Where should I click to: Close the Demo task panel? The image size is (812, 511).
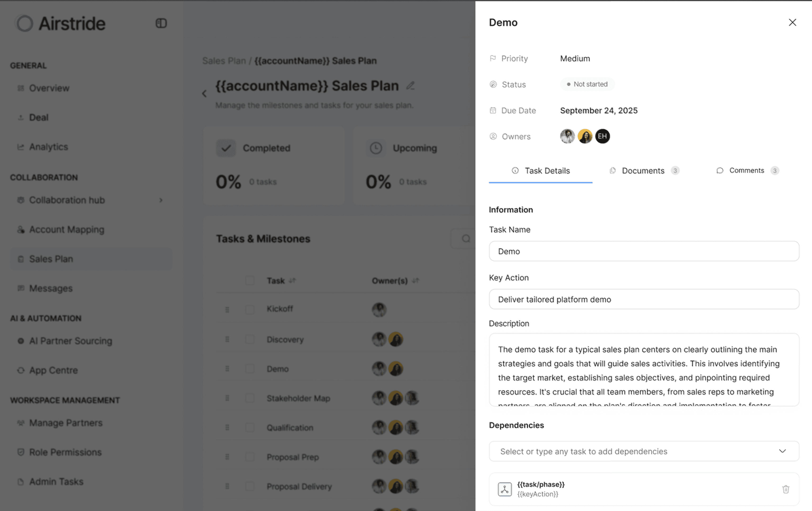792,22
